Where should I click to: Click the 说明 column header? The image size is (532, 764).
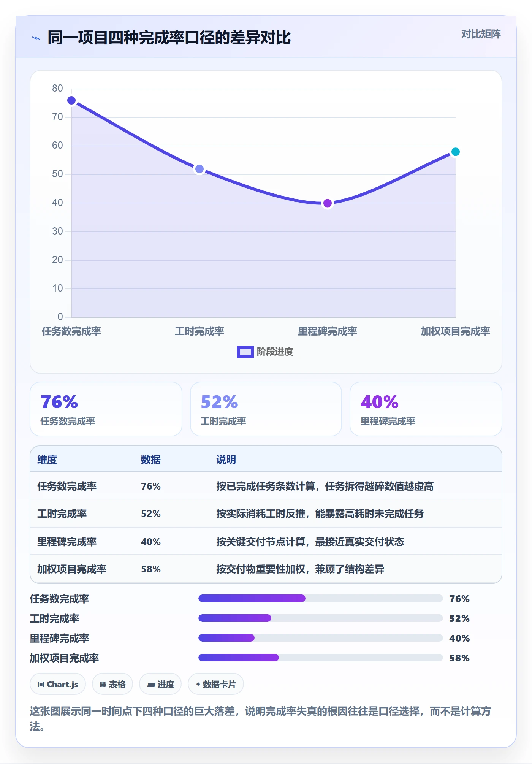coord(226,460)
